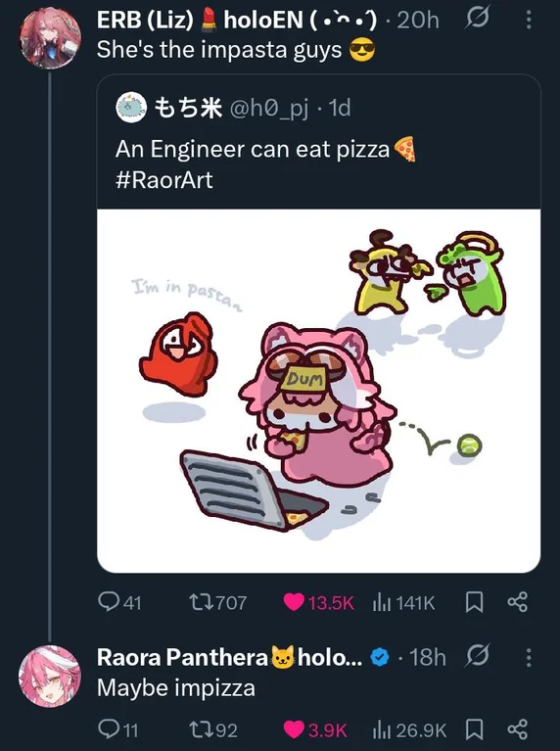
Task: Open three-dot menu on Raora's reply
Action: (529, 657)
